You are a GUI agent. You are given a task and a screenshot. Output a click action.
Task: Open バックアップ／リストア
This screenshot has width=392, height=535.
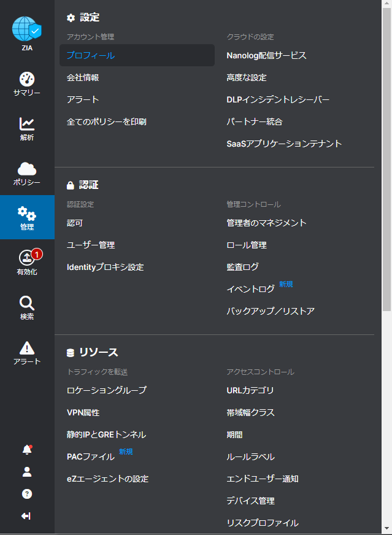point(271,311)
